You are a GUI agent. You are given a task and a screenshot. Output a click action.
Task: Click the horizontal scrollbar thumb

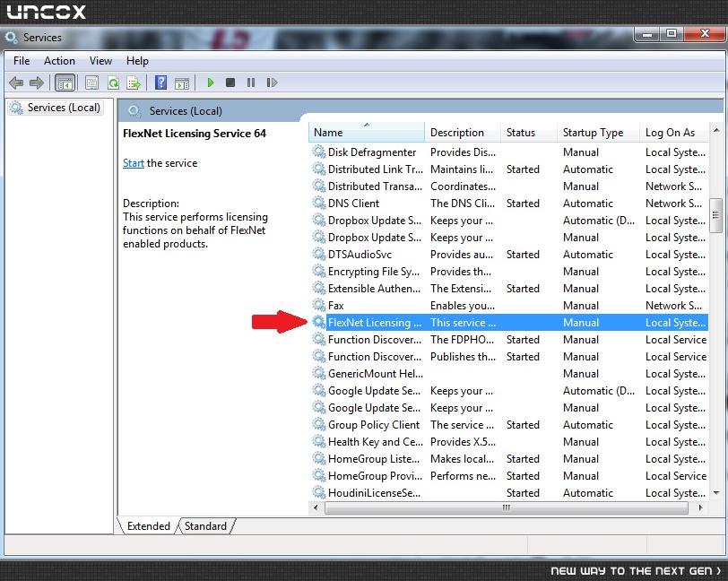pyautogui.click(x=506, y=507)
